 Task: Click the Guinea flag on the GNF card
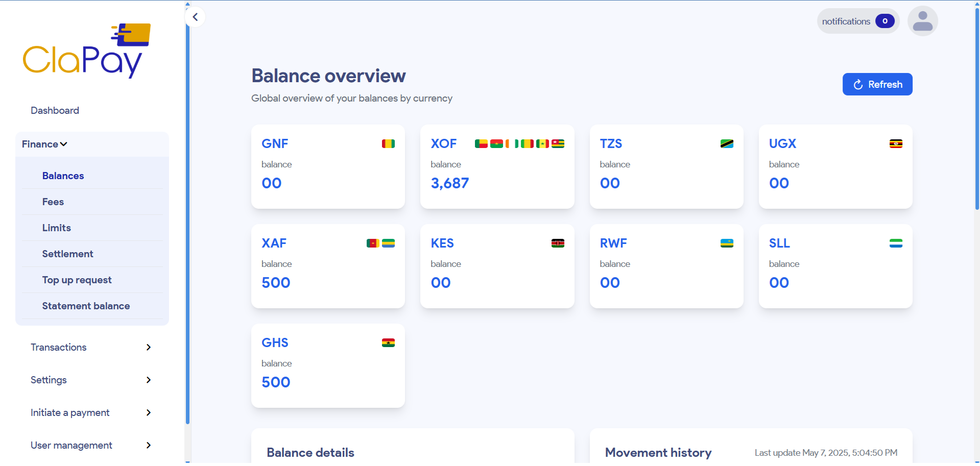coord(388,144)
